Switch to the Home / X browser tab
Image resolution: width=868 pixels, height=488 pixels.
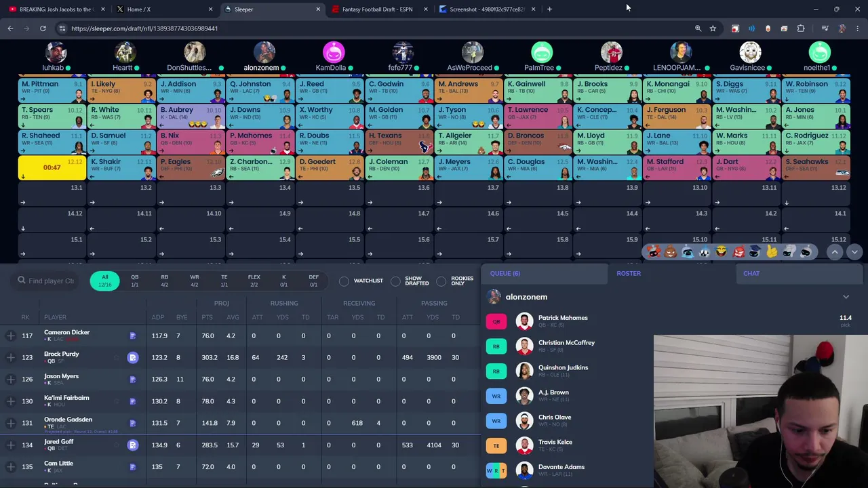(x=164, y=9)
